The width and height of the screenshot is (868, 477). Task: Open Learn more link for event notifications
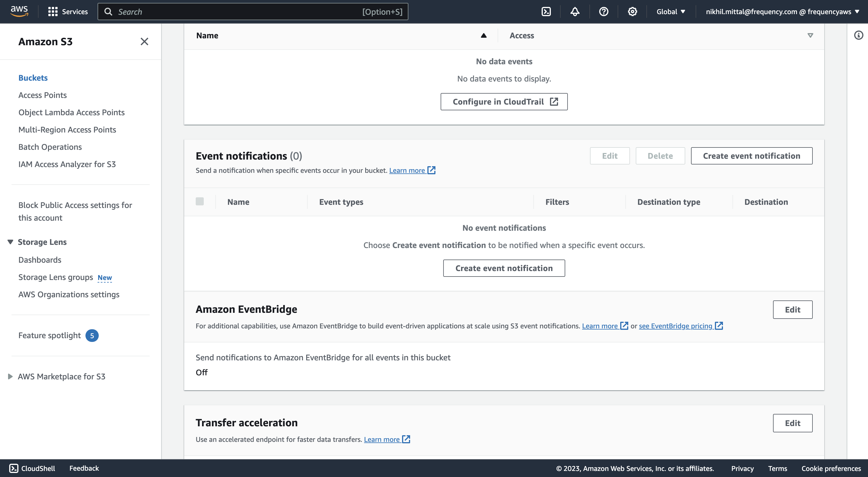412,170
